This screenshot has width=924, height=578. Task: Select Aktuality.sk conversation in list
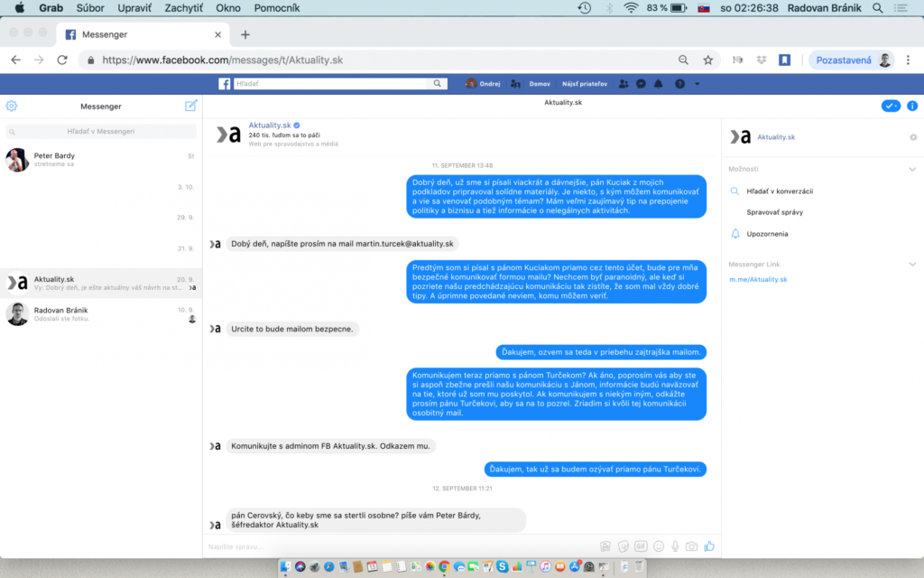click(101, 283)
